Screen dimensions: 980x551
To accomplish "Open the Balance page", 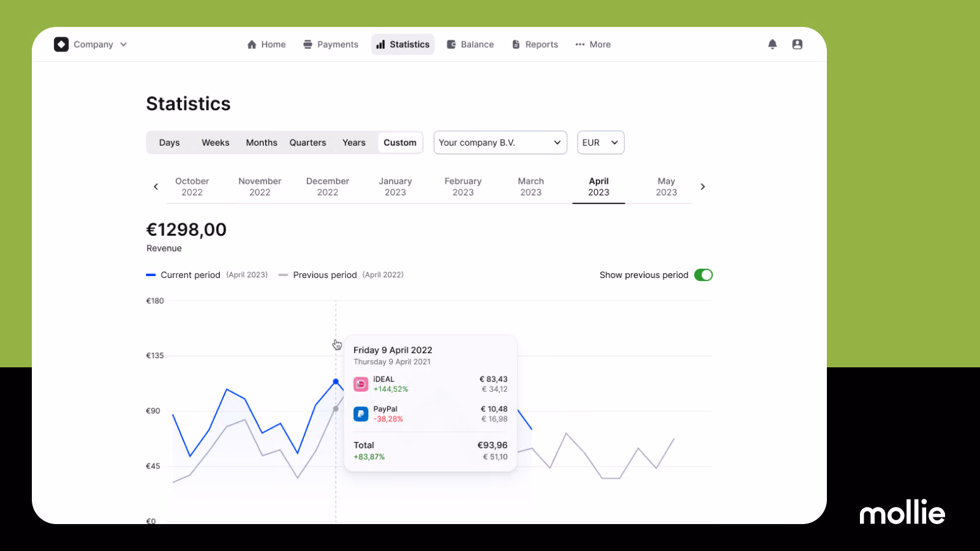I will (x=470, y=45).
